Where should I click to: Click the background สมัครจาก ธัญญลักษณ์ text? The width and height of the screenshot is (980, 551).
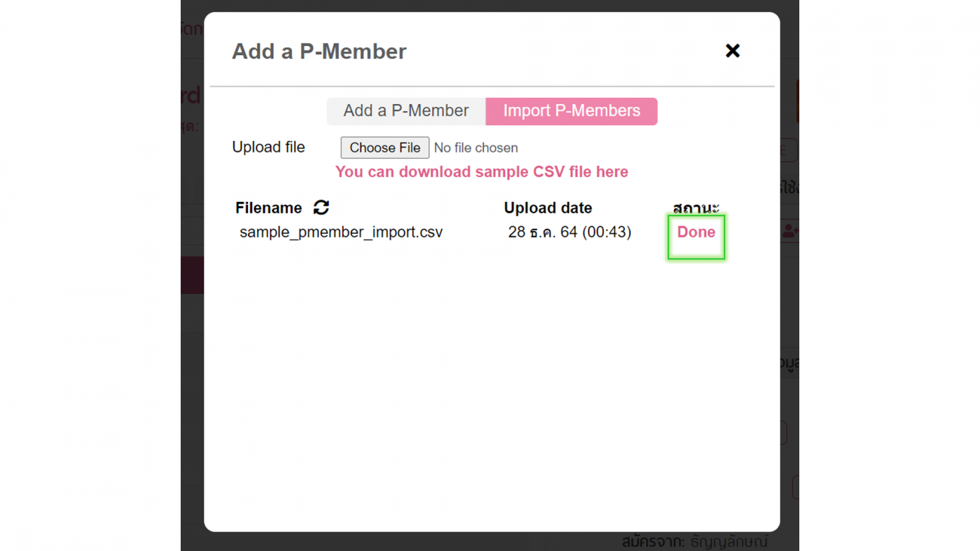point(695,542)
